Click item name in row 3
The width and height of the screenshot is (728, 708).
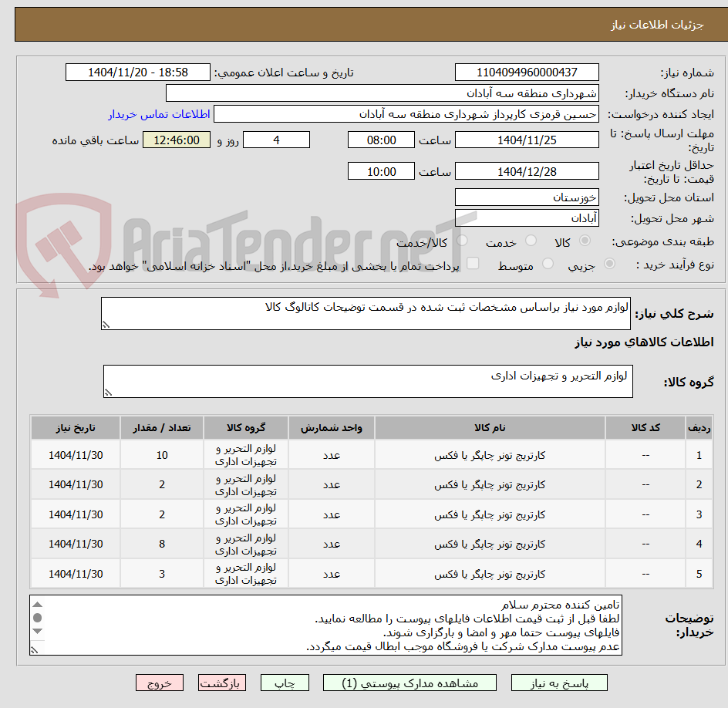490,514
